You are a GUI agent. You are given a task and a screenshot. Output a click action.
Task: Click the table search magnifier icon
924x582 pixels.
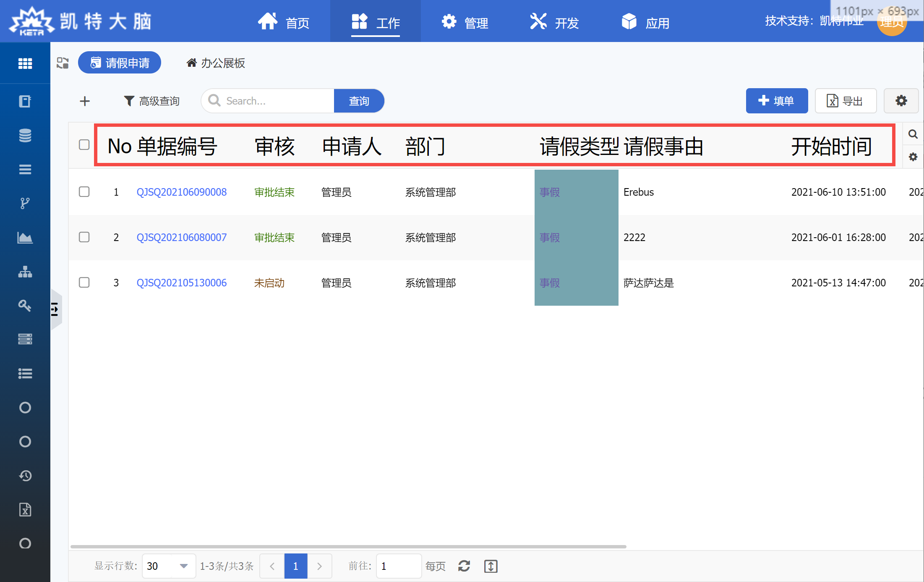coord(913,134)
